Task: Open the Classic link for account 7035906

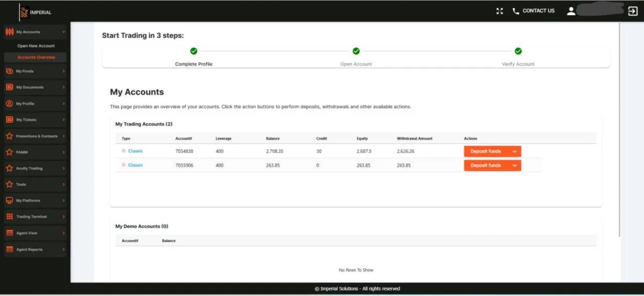Action: point(135,165)
